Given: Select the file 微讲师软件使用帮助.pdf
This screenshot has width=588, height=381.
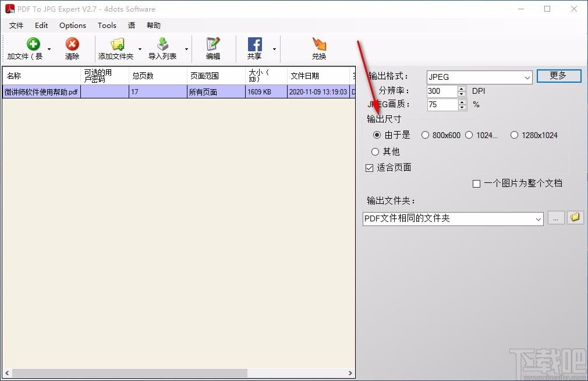Looking at the screenshot, I should point(41,92).
